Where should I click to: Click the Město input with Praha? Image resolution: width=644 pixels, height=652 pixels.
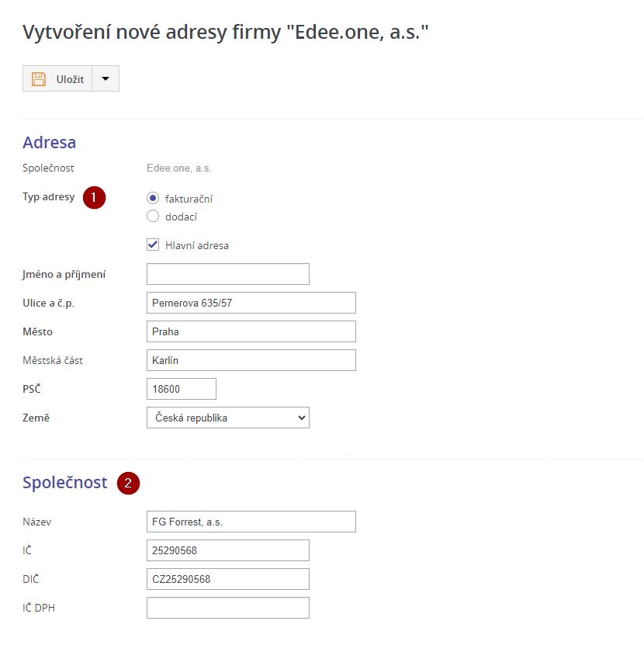coord(251,331)
